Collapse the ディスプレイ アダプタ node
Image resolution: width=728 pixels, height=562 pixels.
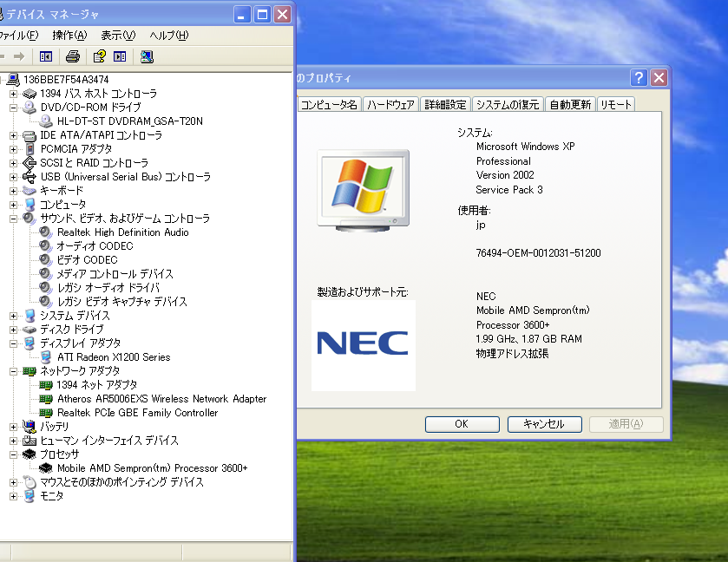click(x=14, y=343)
